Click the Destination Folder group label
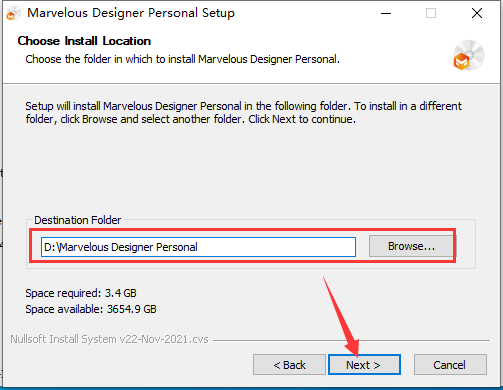Viewport: 503px width, 390px height. pyautogui.click(x=78, y=220)
